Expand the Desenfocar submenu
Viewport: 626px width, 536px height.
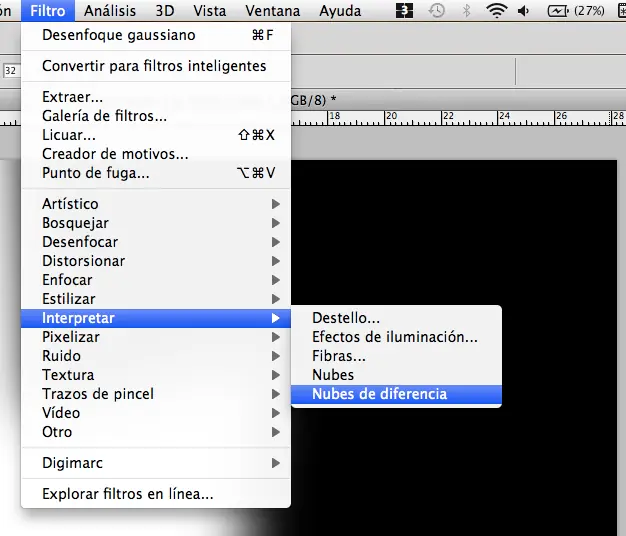tap(156, 242)
